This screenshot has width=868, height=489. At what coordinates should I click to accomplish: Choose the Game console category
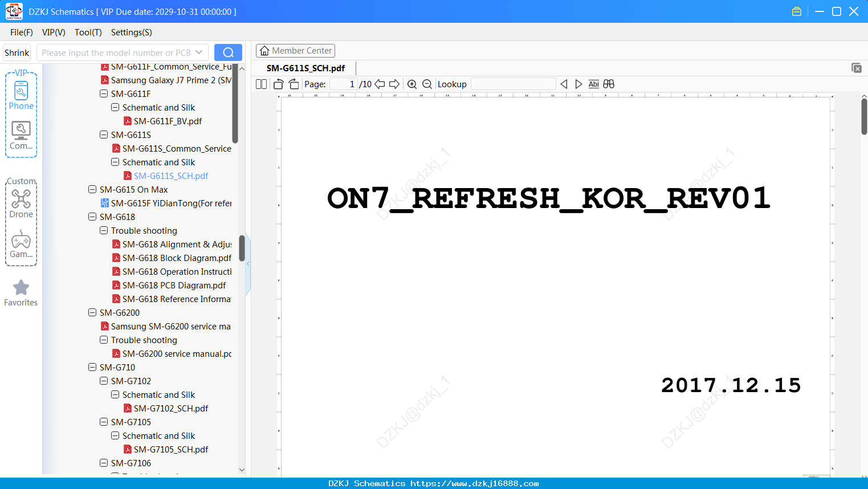pos(21,244)
